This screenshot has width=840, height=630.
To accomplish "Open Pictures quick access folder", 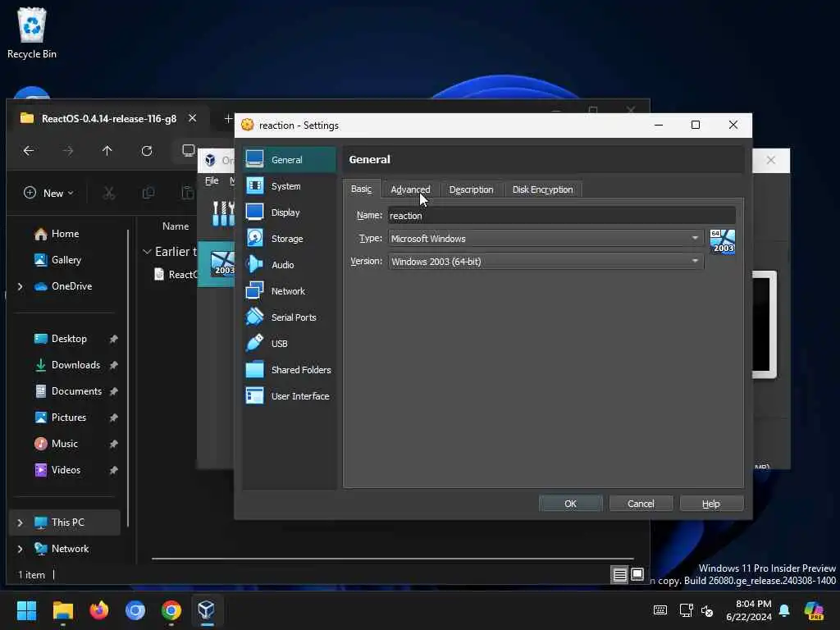I will pyautogui.click(x=69, y=418).
